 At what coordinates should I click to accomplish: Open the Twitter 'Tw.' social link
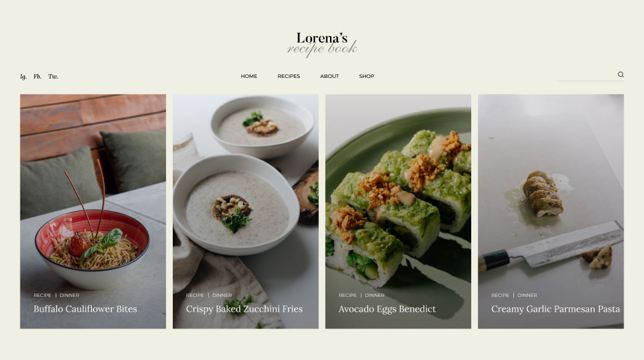(53, 76)
